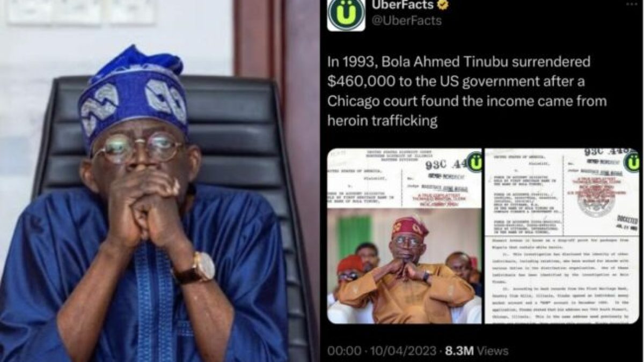Click the words heroin trafficking in the tweet
The width and height of the screenshot is (644, 362).
[x=382, y=121]
